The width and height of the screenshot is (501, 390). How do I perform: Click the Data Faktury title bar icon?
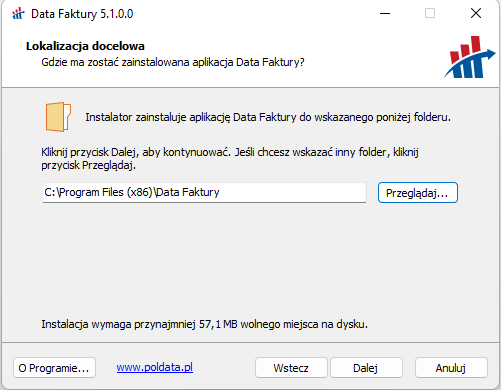pyautogui.click(x=18, y=14)
